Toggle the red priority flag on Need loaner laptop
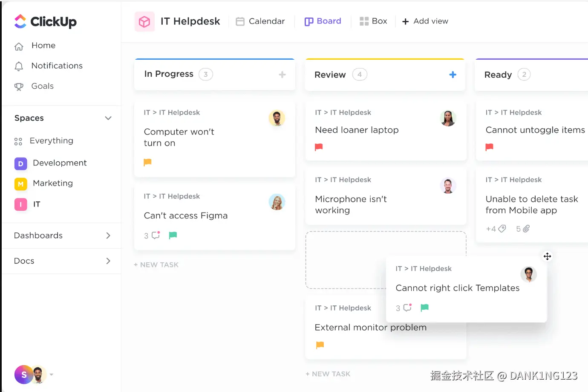This screenshot has height=392, width=588. [318, 147]
